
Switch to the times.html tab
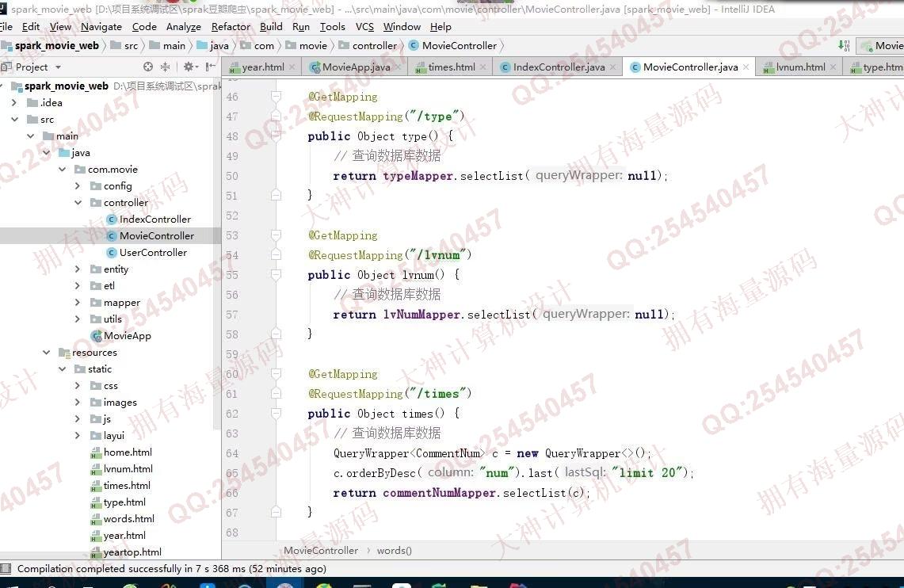coord(452,67)
